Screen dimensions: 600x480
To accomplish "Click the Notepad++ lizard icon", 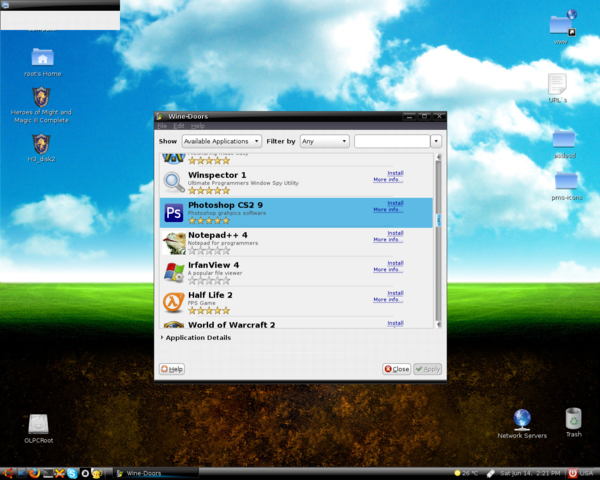I will pyautogui.click(x=174, y=243).
